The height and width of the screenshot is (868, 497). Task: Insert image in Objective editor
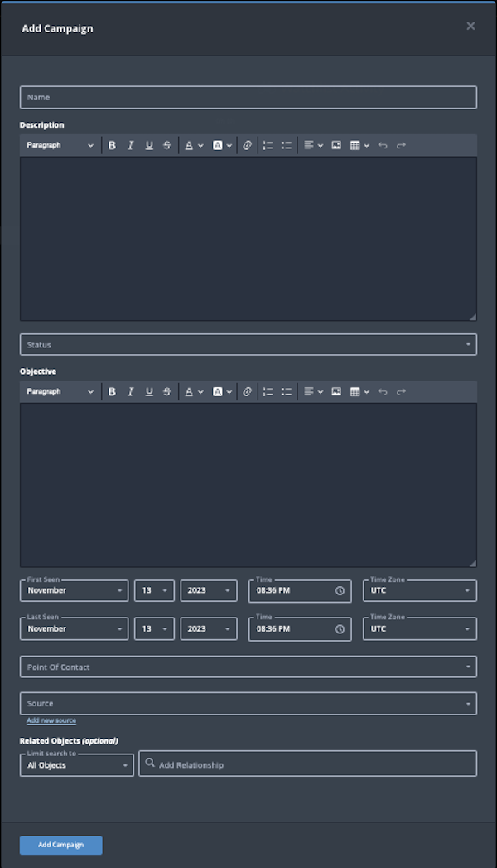tap(336, 391)
